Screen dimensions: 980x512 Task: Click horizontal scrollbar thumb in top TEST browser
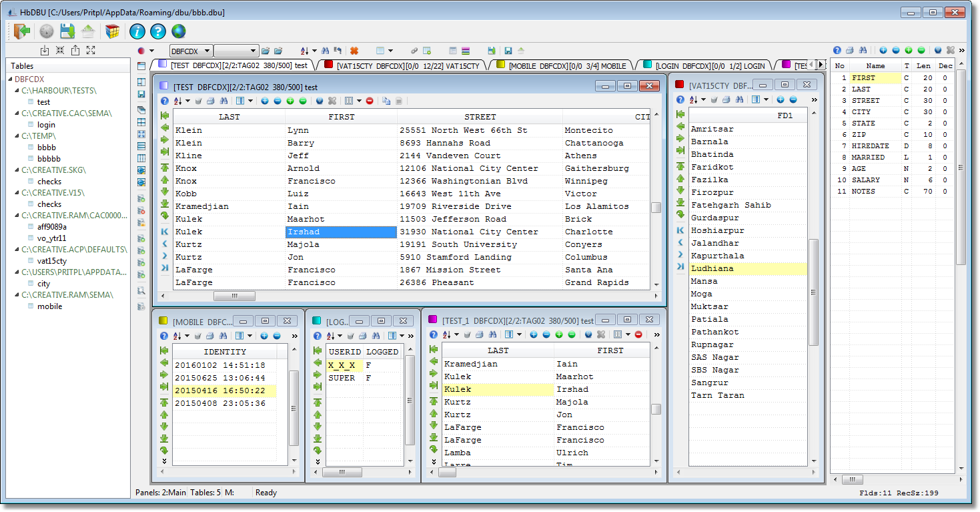click(x=234, y=296)
